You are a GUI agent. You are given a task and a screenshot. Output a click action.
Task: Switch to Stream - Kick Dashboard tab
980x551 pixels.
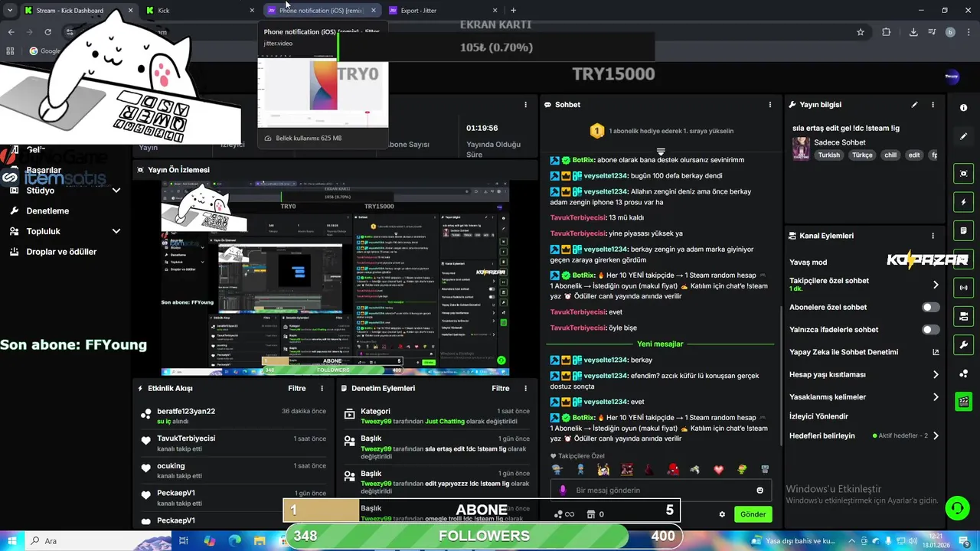pyautogui.click(x=78, y=11)
